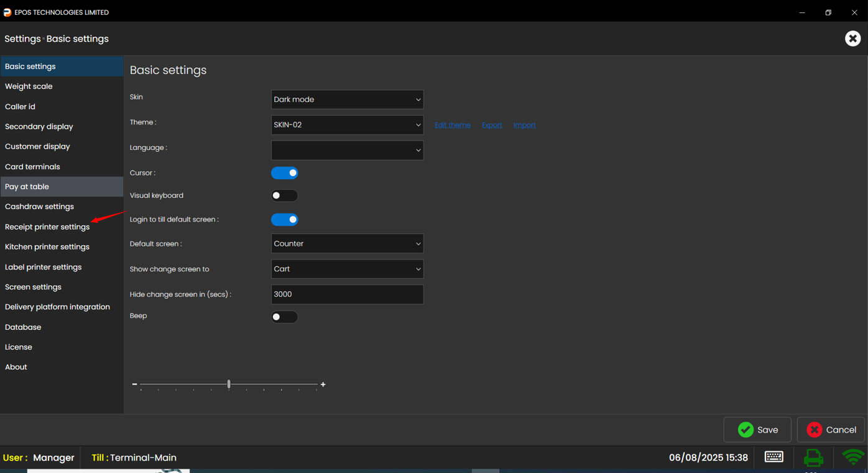Restore the window using the title bar icon
Screen dimensions: 868x473
828,12
